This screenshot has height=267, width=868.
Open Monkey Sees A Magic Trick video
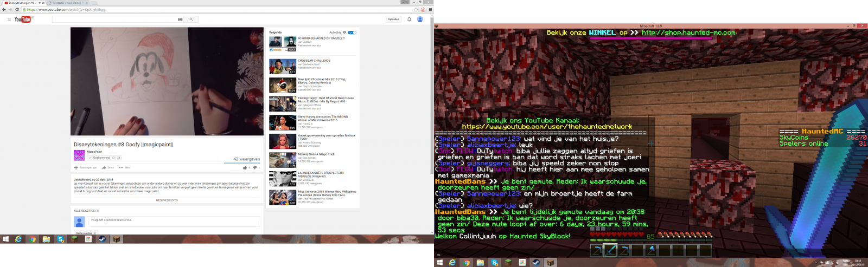pos(283,160)
